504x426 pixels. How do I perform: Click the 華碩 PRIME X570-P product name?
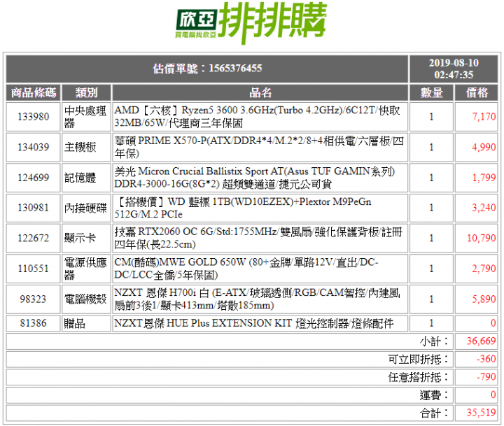pyautogui.click(x=260, y=147)
